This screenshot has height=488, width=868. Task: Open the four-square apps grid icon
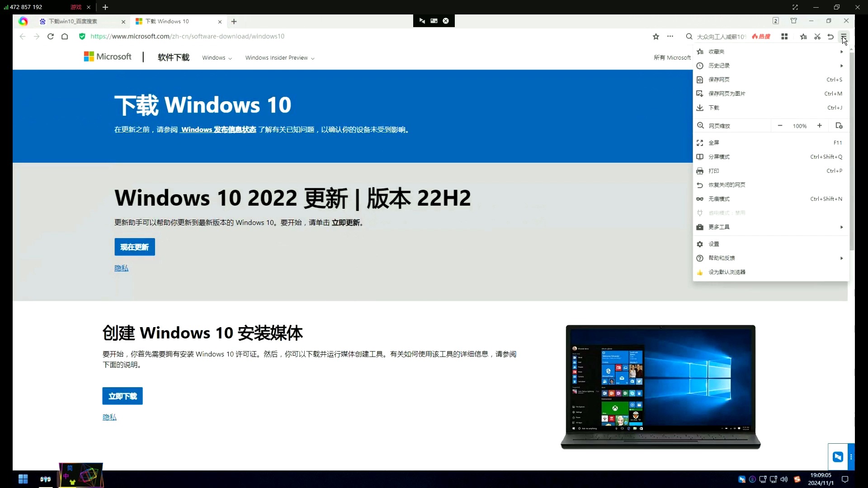tap(784, 37)
